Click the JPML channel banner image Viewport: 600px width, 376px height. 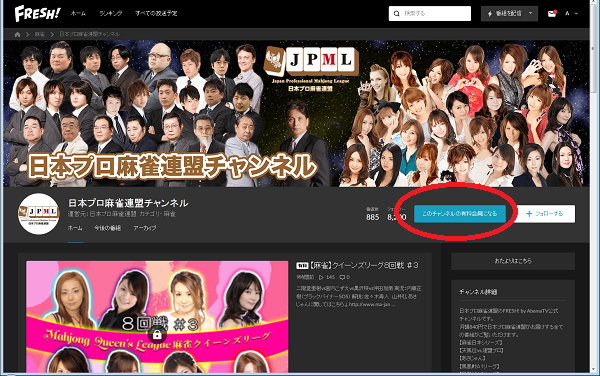coord(297,114)
